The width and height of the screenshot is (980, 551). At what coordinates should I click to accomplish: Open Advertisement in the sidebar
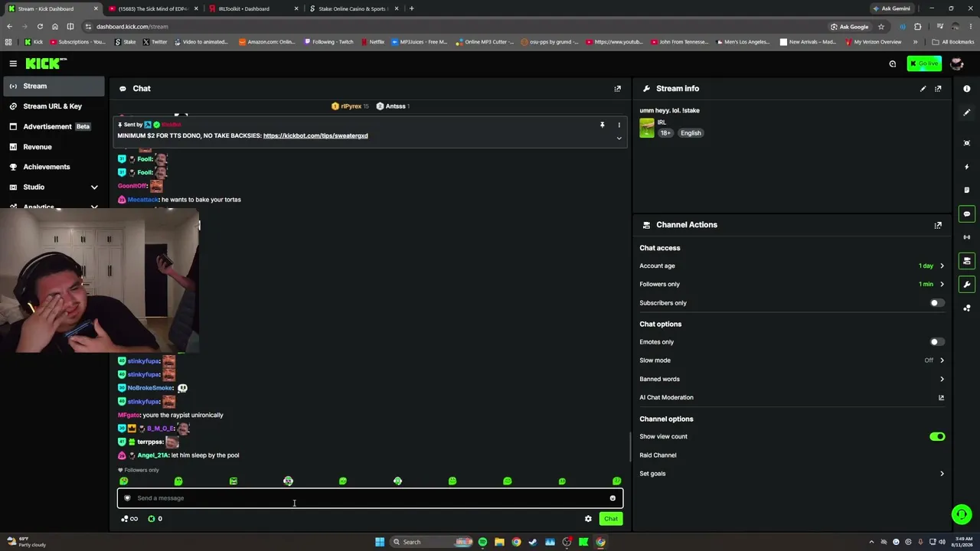54,126
